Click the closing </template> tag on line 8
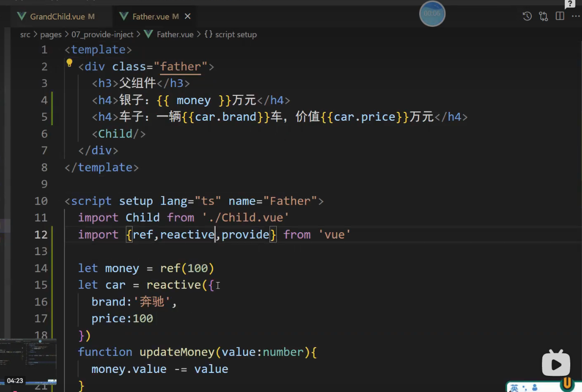 (102, 167)
